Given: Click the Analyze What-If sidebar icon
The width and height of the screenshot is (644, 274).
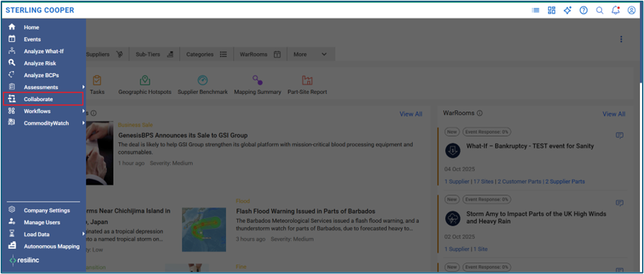Looking at the screenshot, I should click(12, 51).
